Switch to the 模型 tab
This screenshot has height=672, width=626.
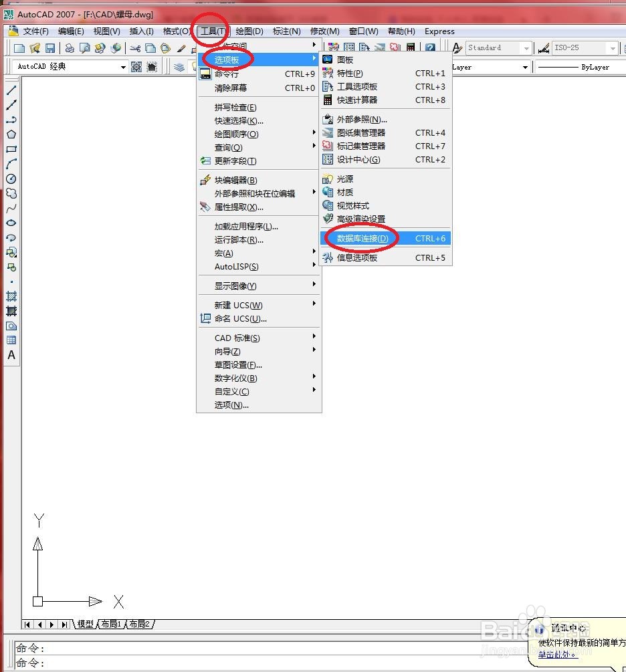pyautogui.click(x=86, y=624)
